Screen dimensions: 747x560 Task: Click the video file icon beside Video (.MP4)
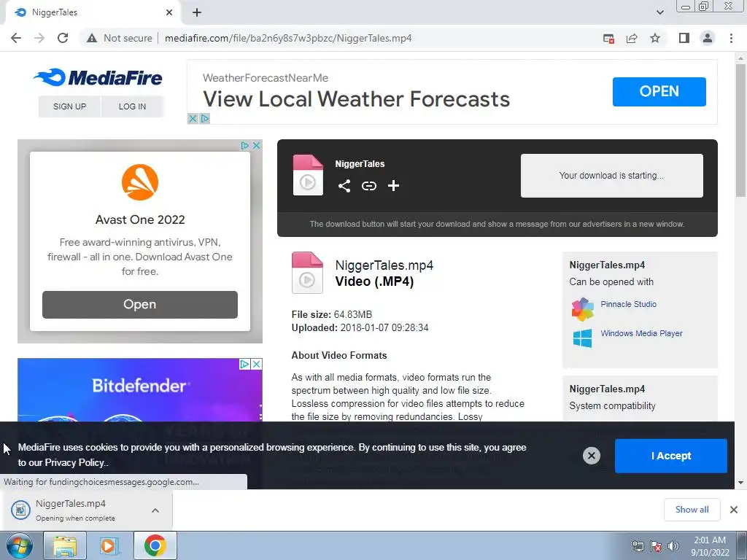pyautogui.click(x=307, y=273)
